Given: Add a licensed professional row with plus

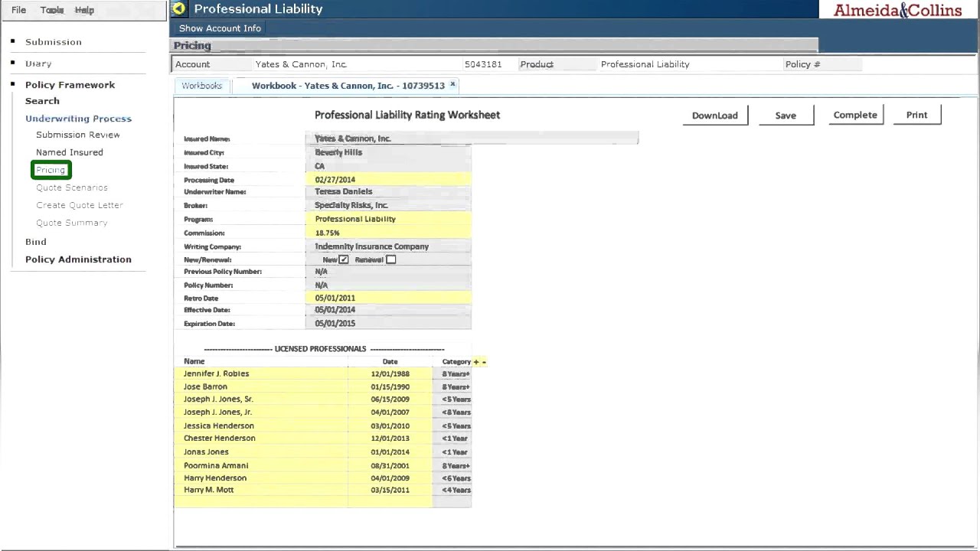Looking at the screenshot, I should 476,362.
